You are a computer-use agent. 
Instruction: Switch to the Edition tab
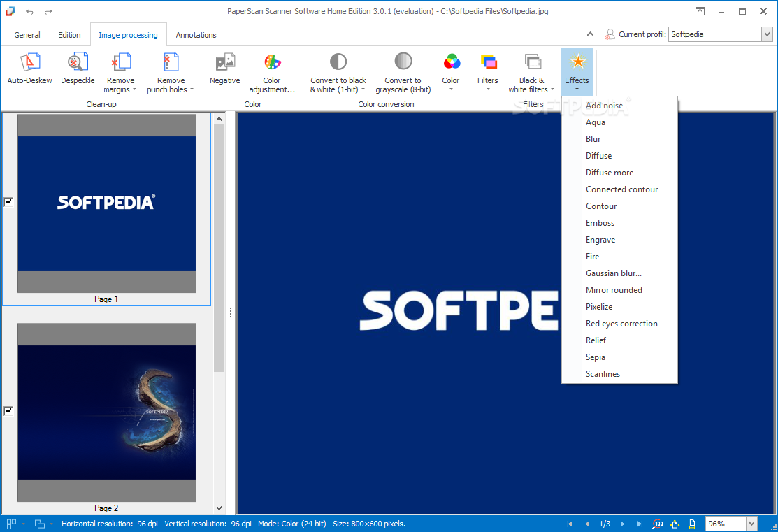[x=69, y=35]
